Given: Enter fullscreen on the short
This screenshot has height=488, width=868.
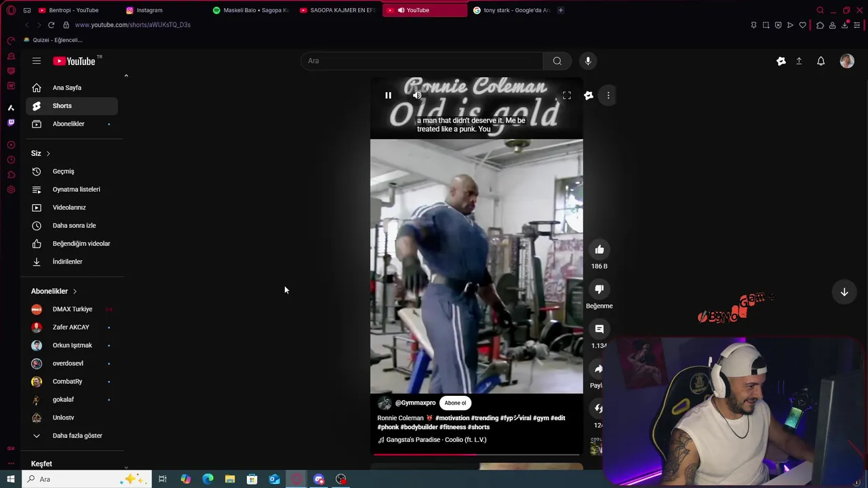Looking at the screenshot, I should tap(567, 96).
